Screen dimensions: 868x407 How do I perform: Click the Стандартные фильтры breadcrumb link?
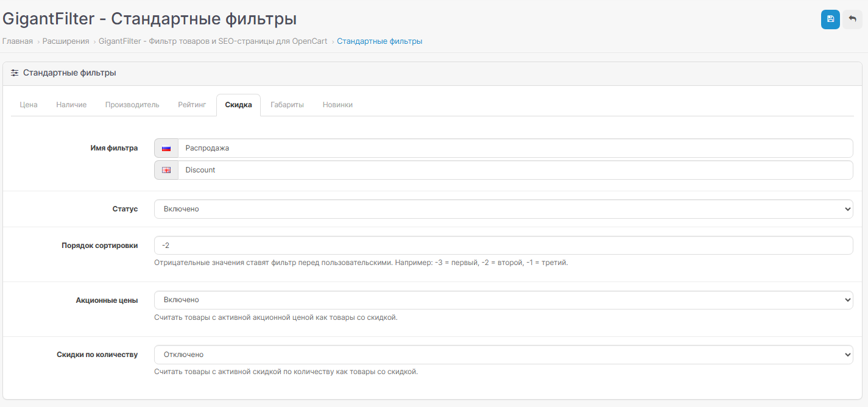pyautogui.click(x=379, y=41)
